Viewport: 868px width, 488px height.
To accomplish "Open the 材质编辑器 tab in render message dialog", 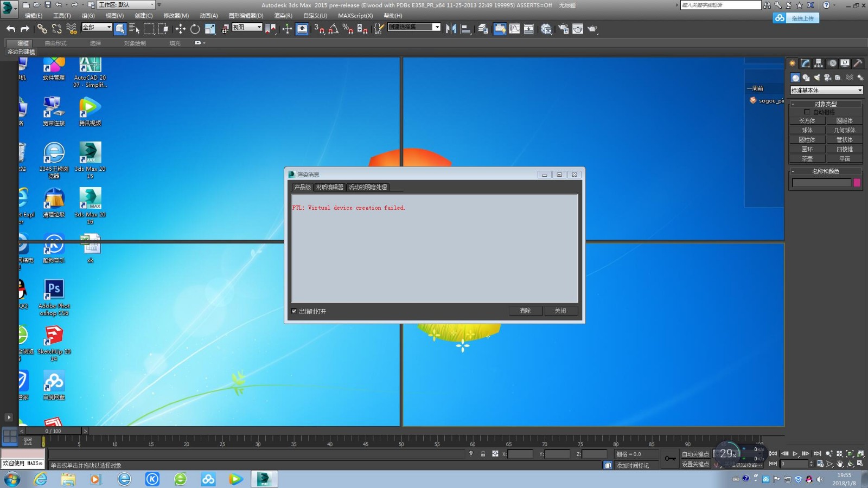I will 330,187.
